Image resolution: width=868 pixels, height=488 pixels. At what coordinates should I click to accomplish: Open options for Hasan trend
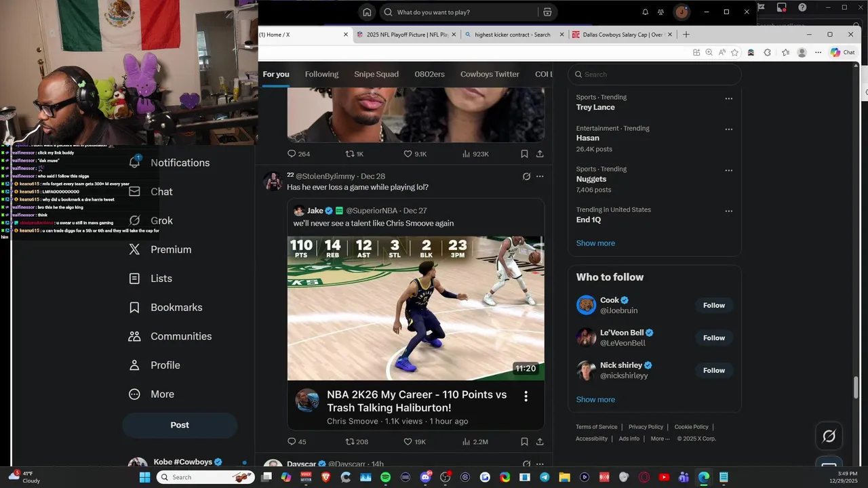coord(729,129)
